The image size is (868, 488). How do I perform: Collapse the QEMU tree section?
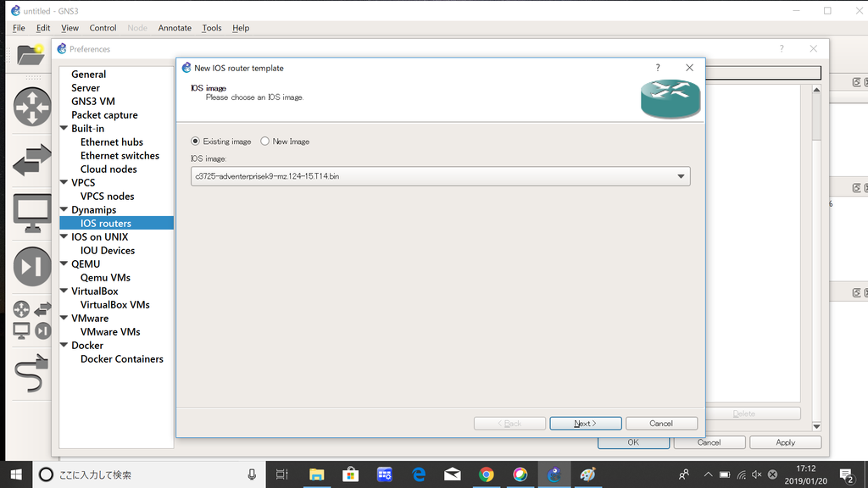click(64, 263)
